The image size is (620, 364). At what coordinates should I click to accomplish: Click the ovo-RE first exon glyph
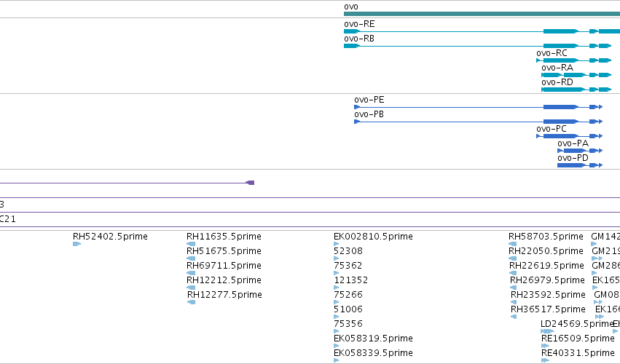click(352, 31)
